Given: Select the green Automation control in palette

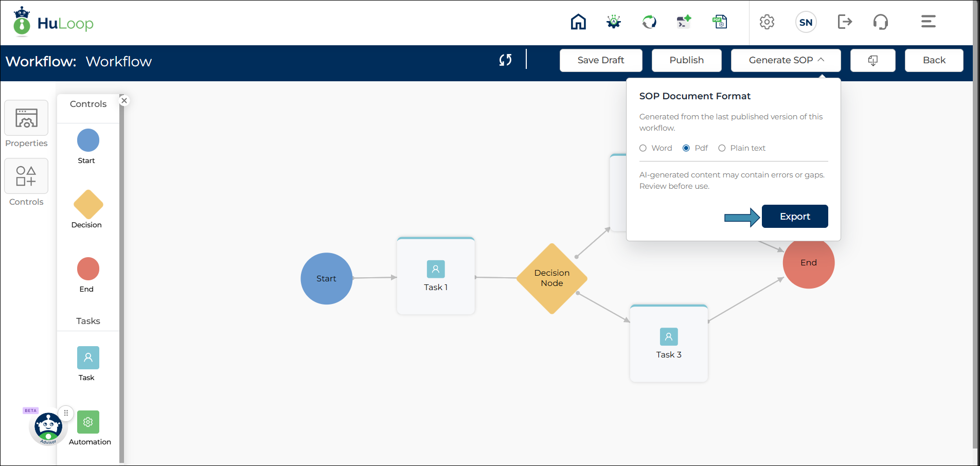Looking at the screenshot, I should tap(88, 422).
